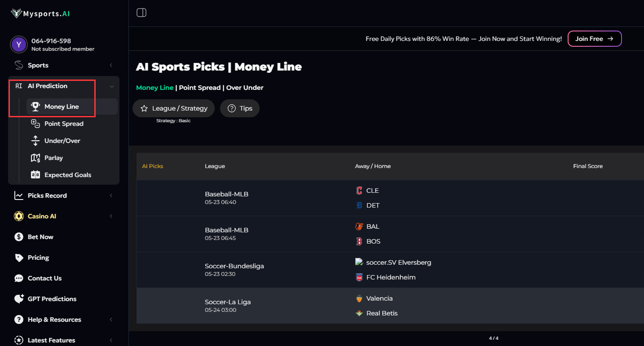Screen dimensions: 644x346
Task: Expand the Help & Resources chevron
Action: (x=111, y=319)
